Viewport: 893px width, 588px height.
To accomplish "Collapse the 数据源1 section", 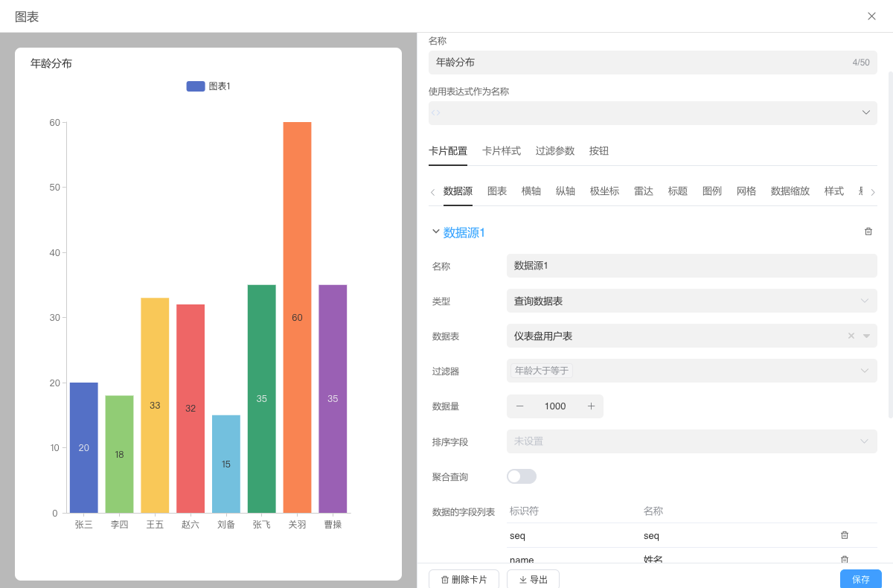I will click(436, 231).
